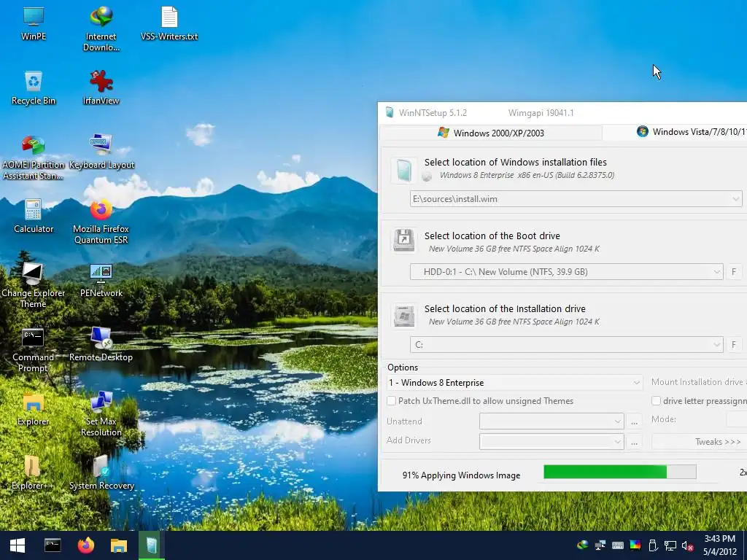Click the Installation drive icon in WinNTSetup
Image resolution: width=747 pixels, height=560 pixels.
click(404, 315)
